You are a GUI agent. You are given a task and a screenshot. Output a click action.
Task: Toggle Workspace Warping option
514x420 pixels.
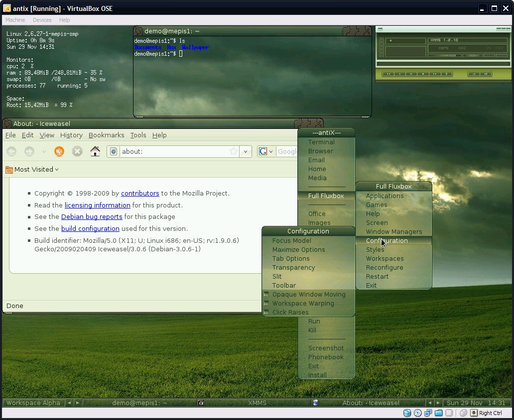(308, 304)
